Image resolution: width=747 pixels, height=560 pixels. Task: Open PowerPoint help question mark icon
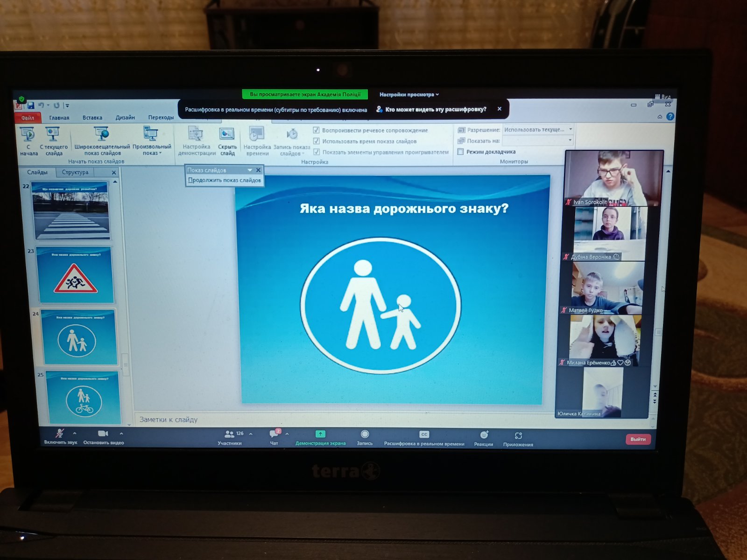670,117
